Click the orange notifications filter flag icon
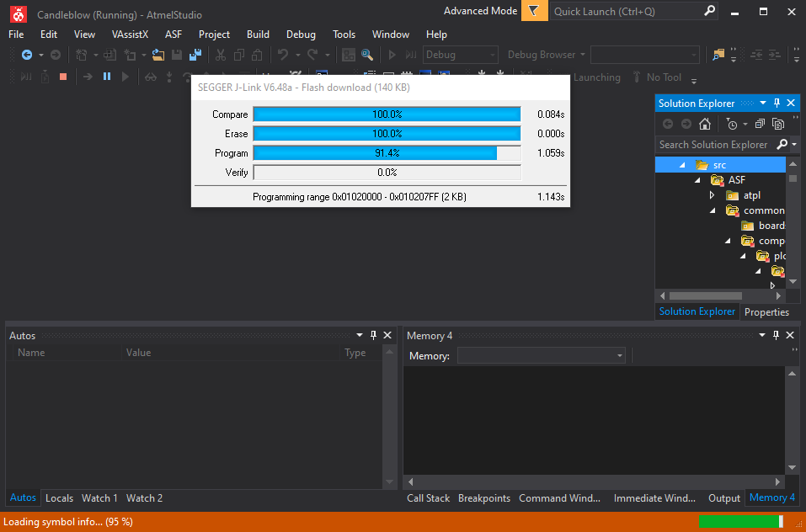This screenshot has width=806, height=532. [x=534, y=11]
